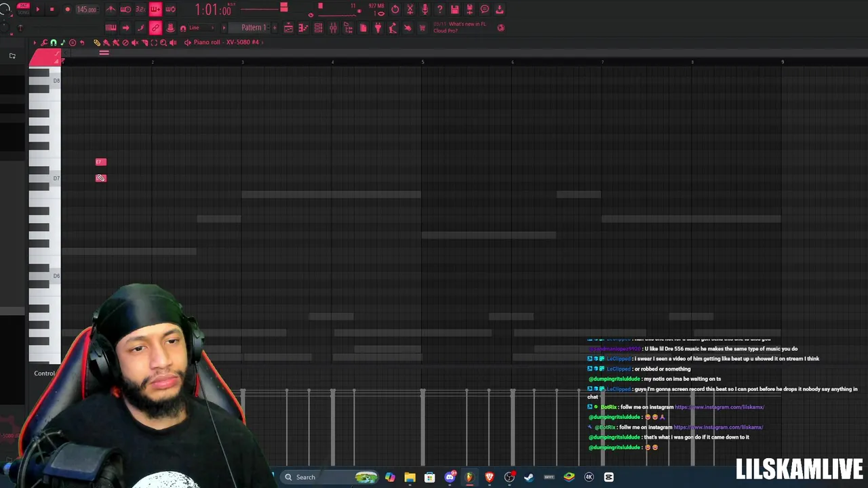Open the Channel rack
The image size is (868, 488).
[x=318, y=28]
